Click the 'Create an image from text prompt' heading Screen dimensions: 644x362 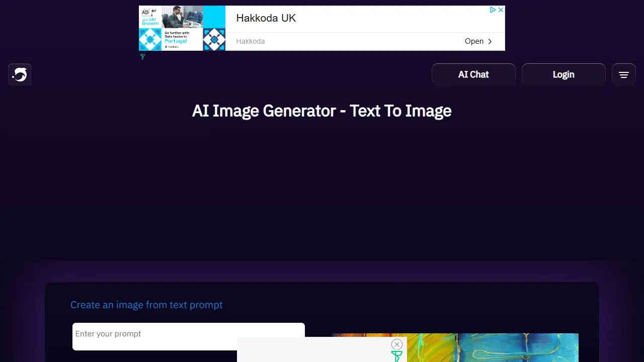146,305
